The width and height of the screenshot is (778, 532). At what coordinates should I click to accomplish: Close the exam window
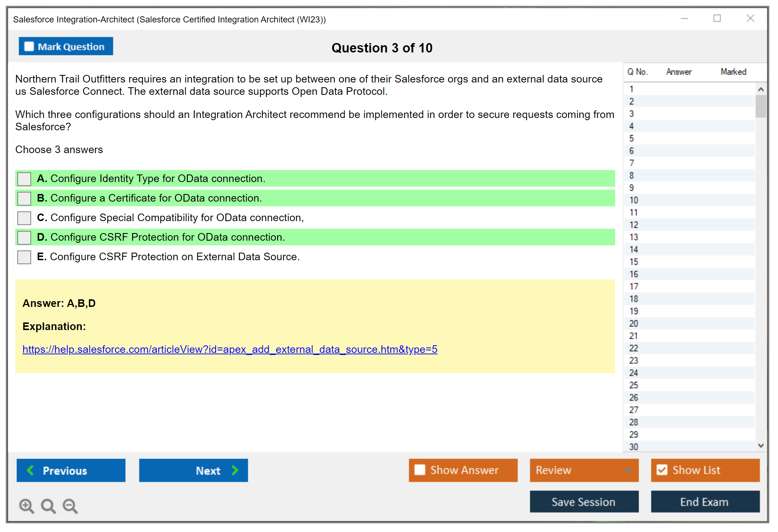(x=750, y=18)
